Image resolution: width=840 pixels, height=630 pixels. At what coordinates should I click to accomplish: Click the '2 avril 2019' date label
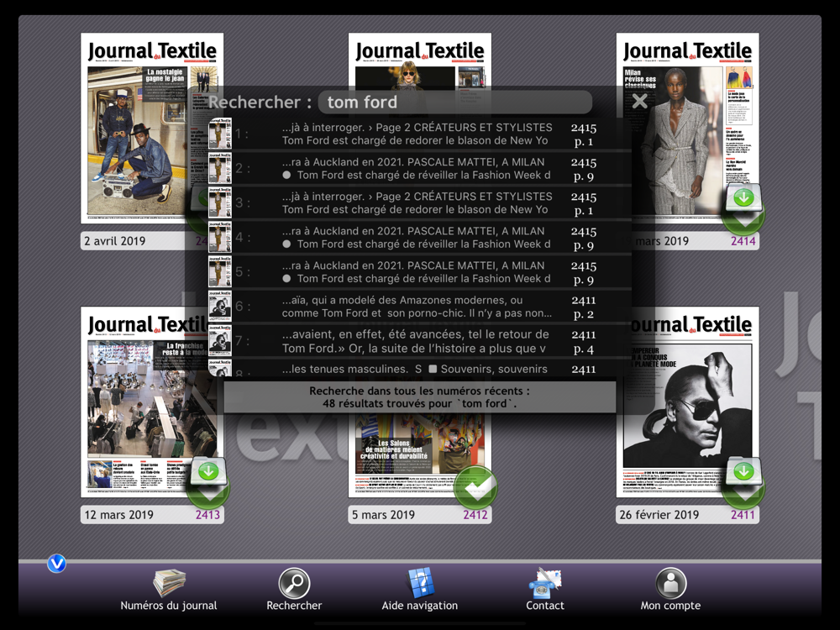point(114,241)
